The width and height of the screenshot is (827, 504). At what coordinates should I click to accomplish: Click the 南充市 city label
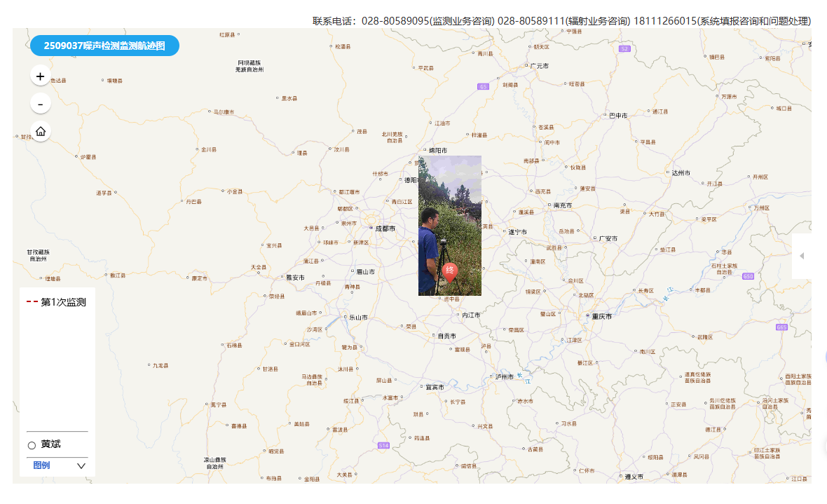pos(563,205)
